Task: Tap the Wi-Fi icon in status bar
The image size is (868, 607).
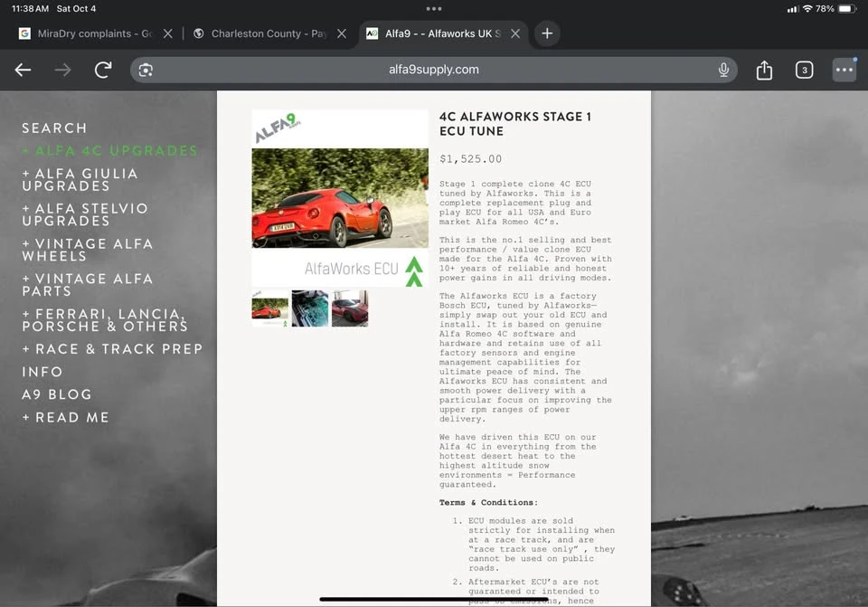Action: pos(807,9)
